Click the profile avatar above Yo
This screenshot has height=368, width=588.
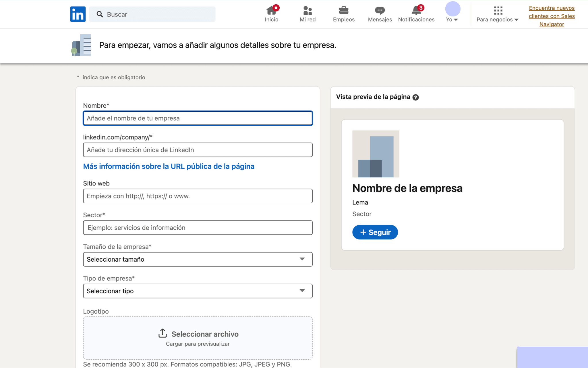(x=453, y=9)
